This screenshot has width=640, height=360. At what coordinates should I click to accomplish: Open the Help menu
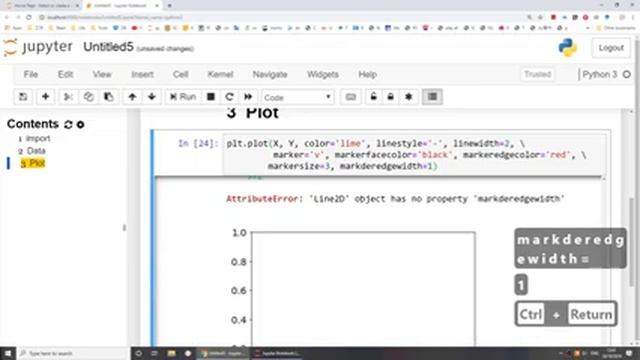point(367,74)
